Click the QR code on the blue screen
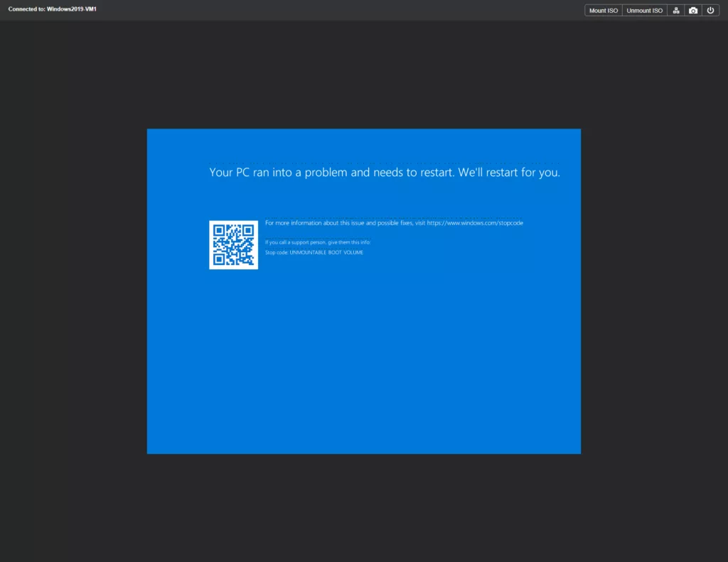 (x=233, y=245)
